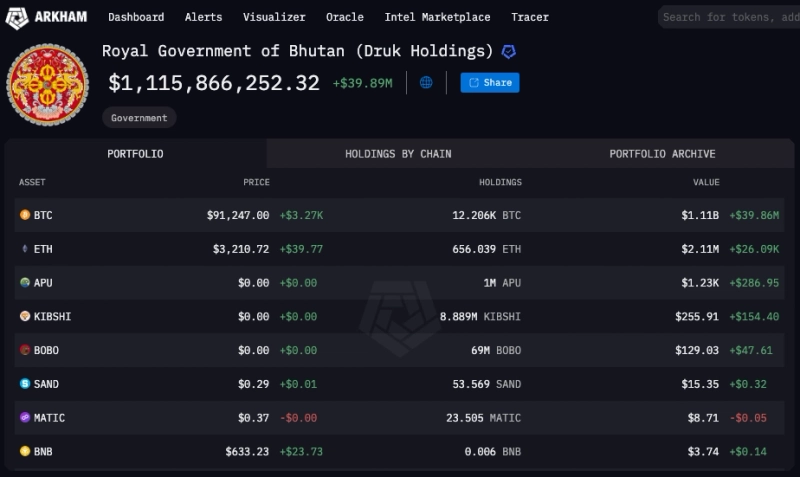This screenshot has height=477, width=800.
Task: Click the BOBO token icon
Action: (25, 350)
